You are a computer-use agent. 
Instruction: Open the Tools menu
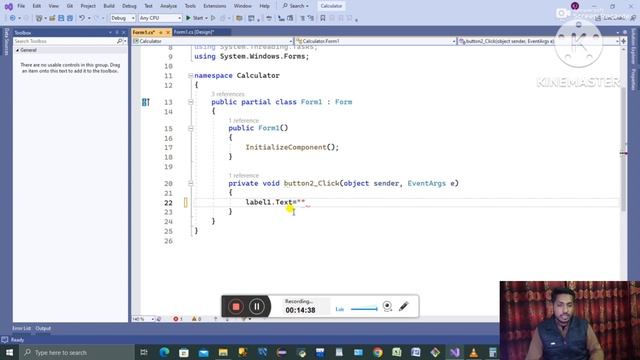point(190,6)
